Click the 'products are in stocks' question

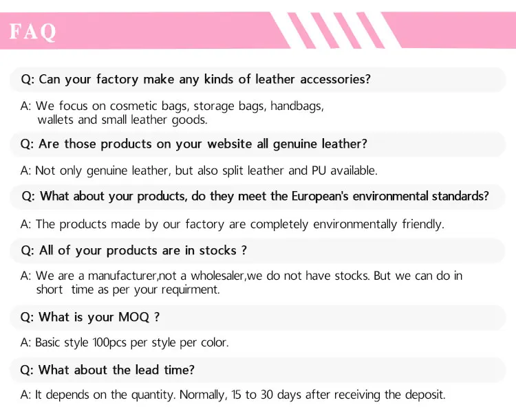(258, 251)
